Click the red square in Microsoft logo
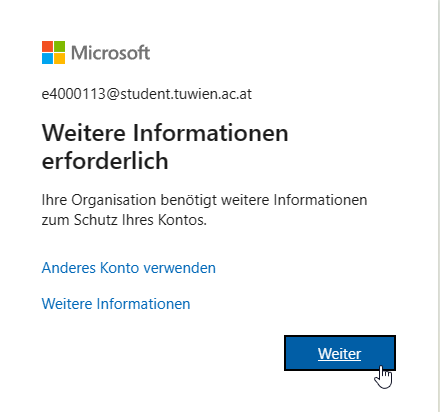 point(47,46)
